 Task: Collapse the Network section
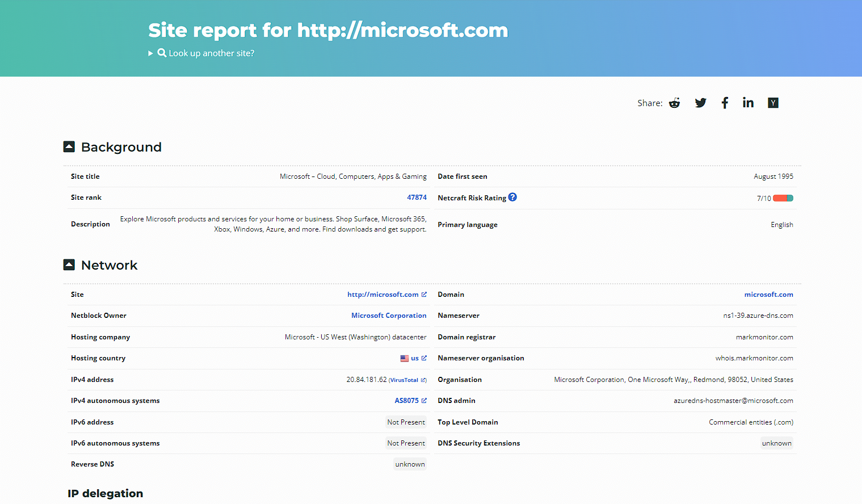69,264
